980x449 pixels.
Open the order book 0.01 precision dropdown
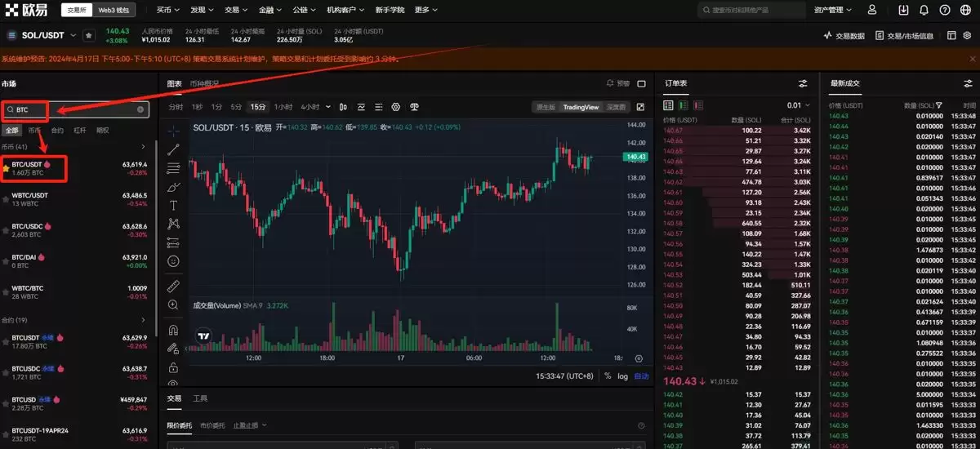click(x=798, y=105)
